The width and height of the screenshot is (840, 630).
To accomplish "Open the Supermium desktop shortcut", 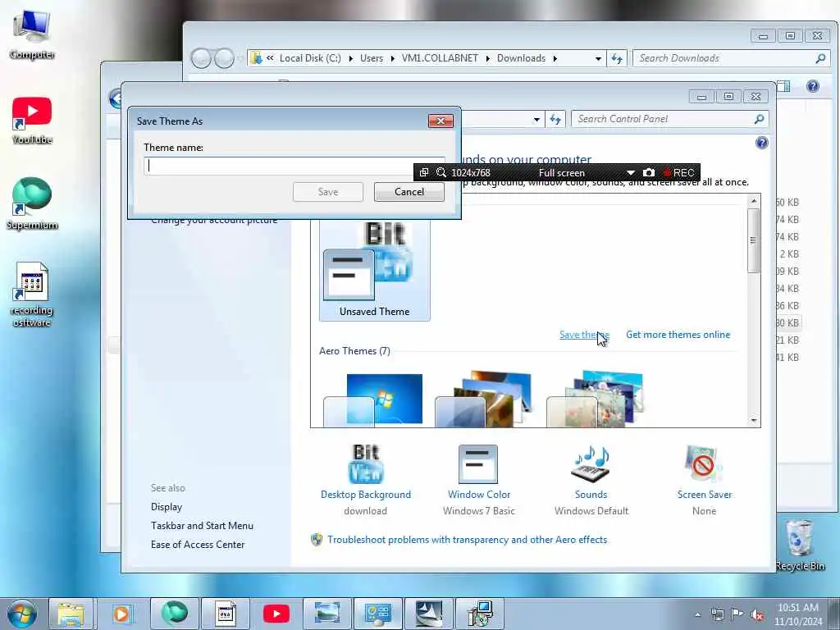I will pos(32,204).
